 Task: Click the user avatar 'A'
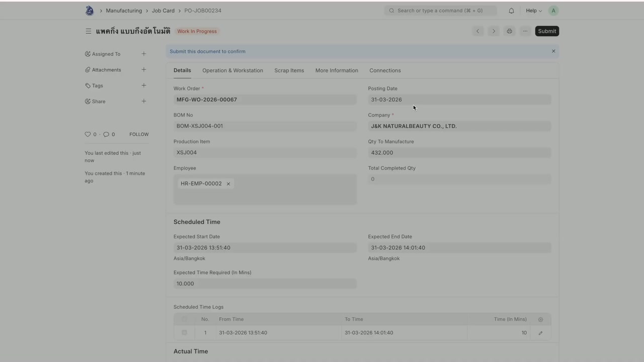click(x=553, y=11)
